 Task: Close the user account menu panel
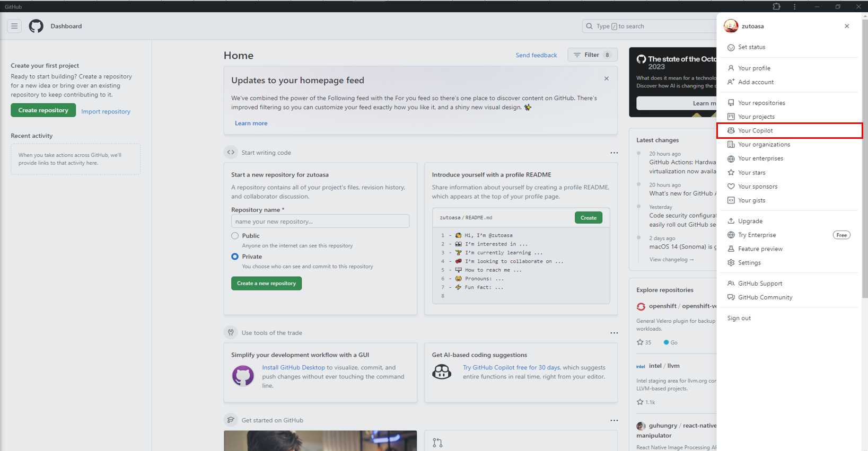[x=847, y=26]
